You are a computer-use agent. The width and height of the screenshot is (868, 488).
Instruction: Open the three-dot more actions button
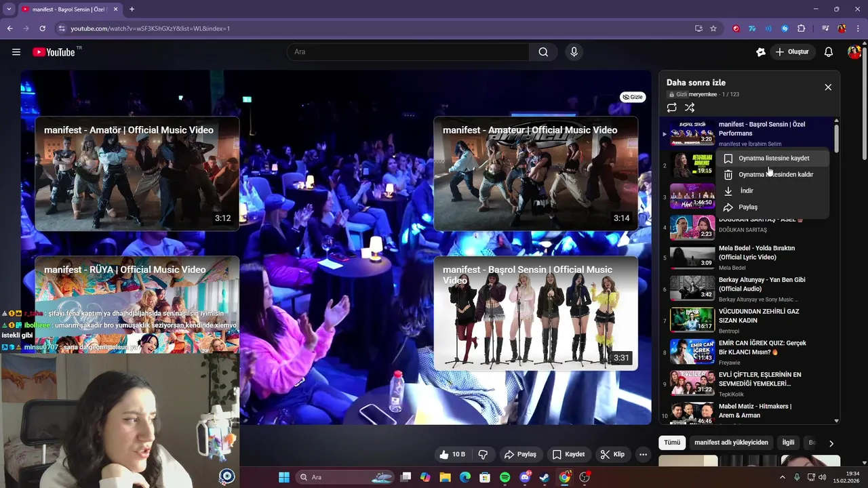643,454
